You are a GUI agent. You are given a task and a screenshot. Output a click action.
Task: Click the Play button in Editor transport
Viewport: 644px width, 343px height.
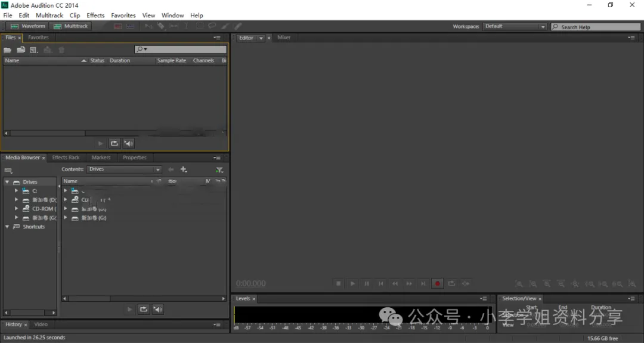click(x=352, y=283)
